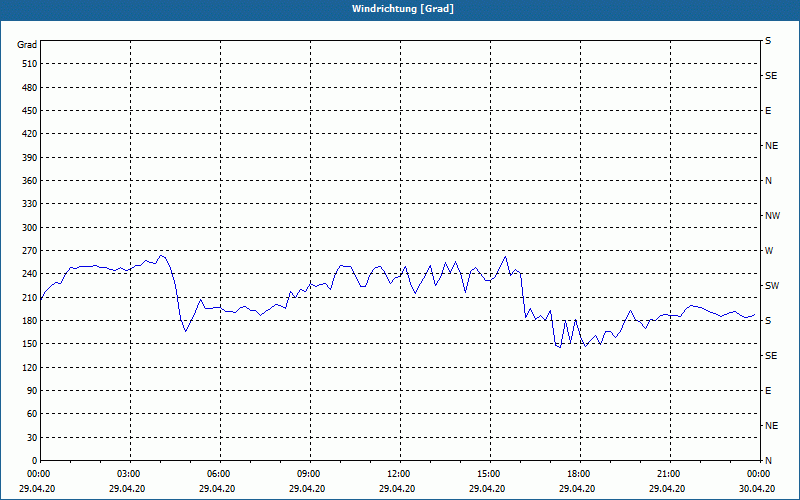Click the blue line peak near 04:00

(161, 256)
